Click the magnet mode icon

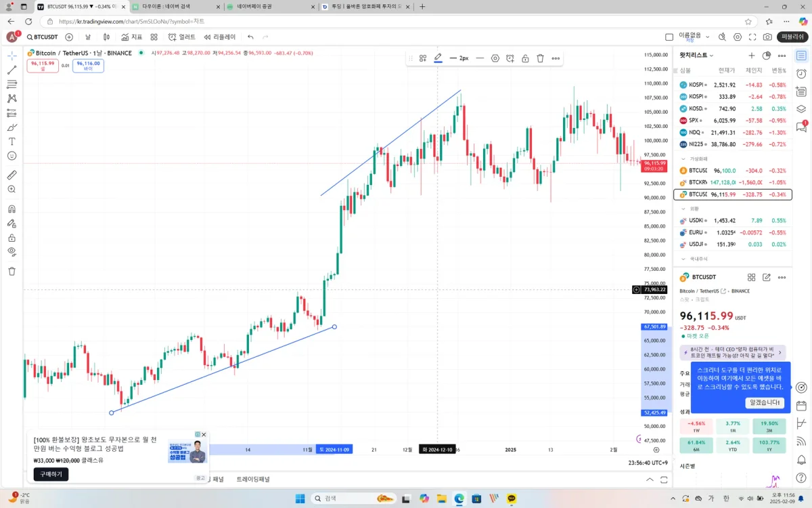(x=12, y=209)
